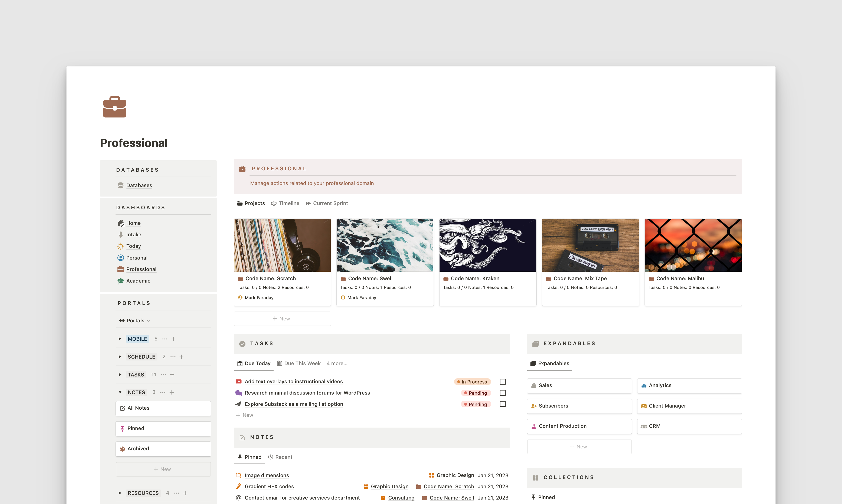The height and width of the screenshot is (504, 842).
Task: Click the Academic graduation cap icon
Action: tap(121, 281)
